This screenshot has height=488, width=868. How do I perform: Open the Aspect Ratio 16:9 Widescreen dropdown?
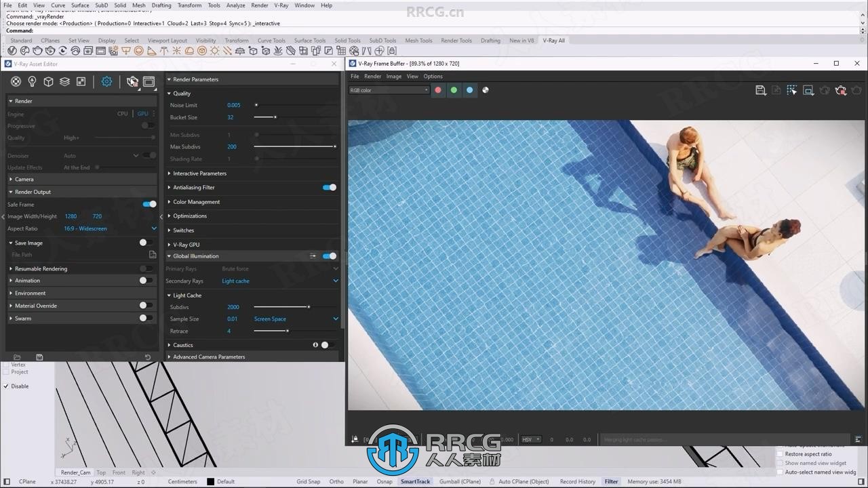pyautogui.click(x=110, y=228)
